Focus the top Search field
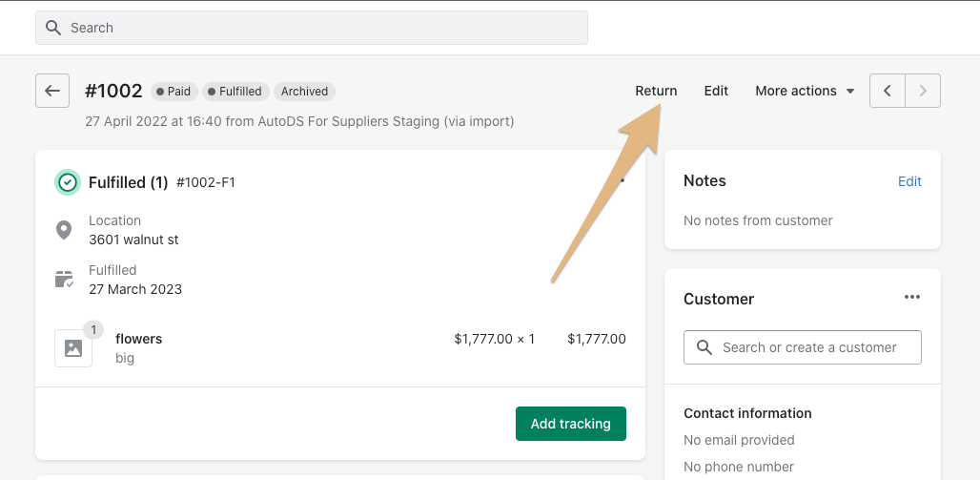This screenshot has height=480, width=980. pyautogui.click(x=311, y=28)
